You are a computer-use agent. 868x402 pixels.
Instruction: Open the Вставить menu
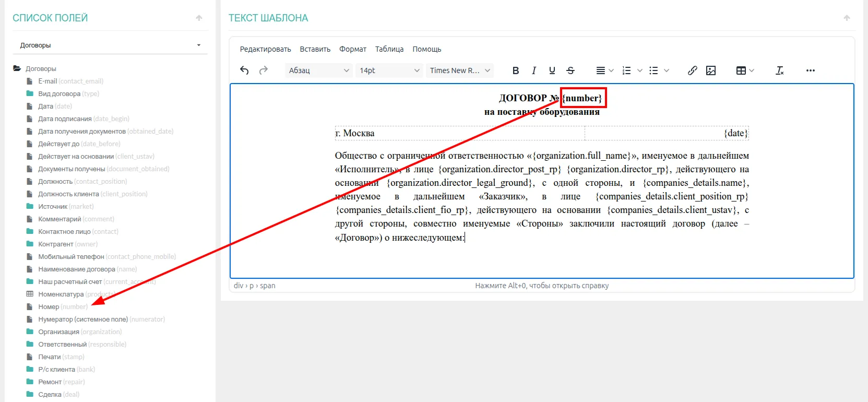315,49
